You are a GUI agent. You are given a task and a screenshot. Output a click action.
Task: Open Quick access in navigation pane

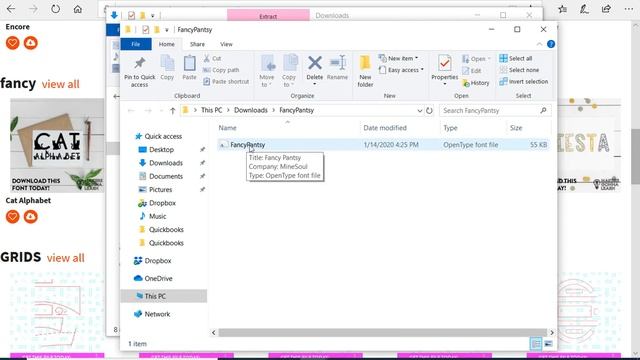pyautogui.click(x=163, y=136)
